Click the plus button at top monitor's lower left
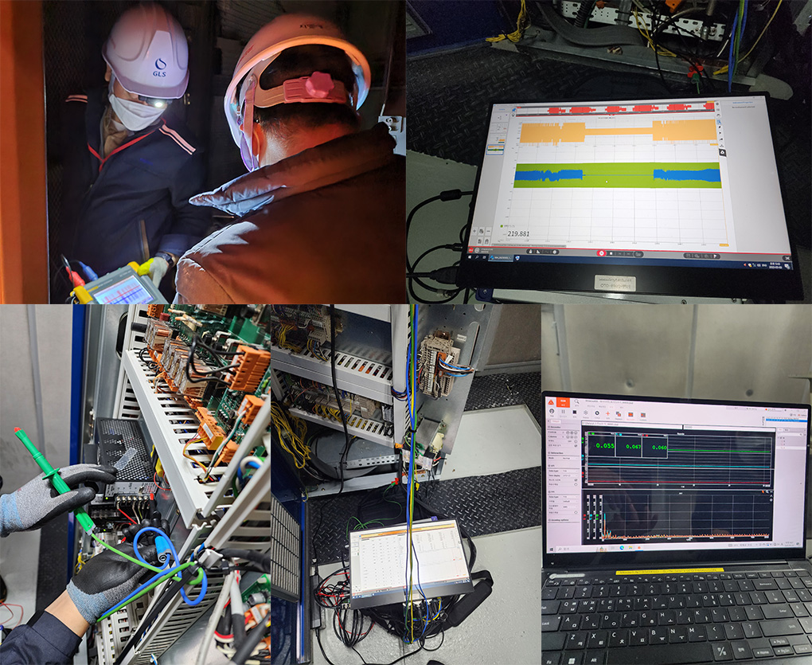Image resolution: width=812 pixels, height=665 pixels. click(474, 231)
